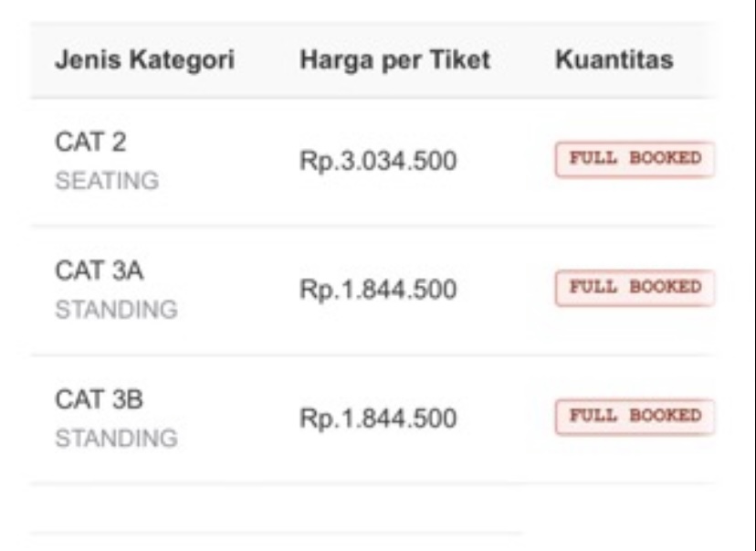Click the blank area left of the Jenis Kategori header
Screen dimensions: 756x551
[x=41, y=61]
